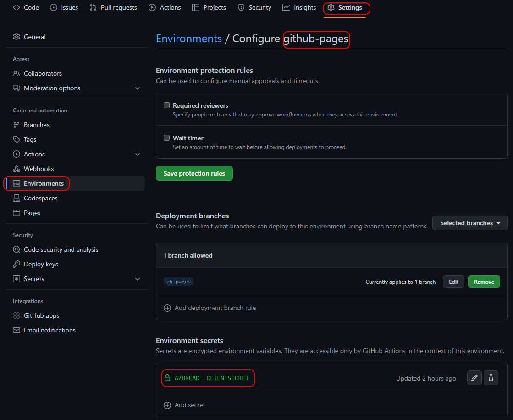Click the General gear icon in sidebar
The width and height of the screenshot is (513, 420).
tap(17, 37)
